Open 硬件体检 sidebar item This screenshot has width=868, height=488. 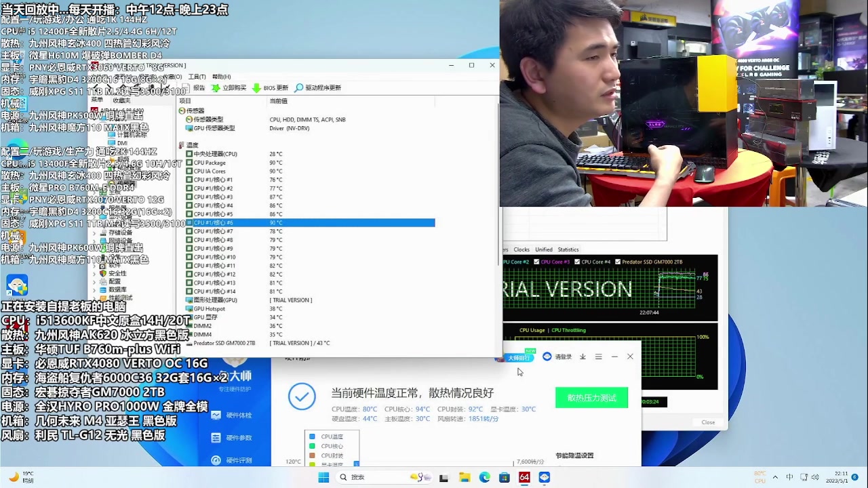[232, 415]
